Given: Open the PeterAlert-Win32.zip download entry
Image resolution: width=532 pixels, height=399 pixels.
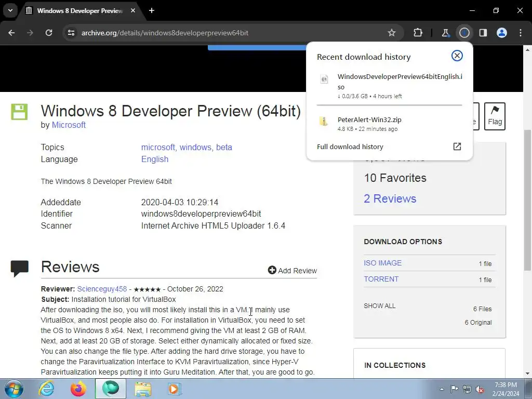Looking at the screenshot, I should tap(390, 124).
